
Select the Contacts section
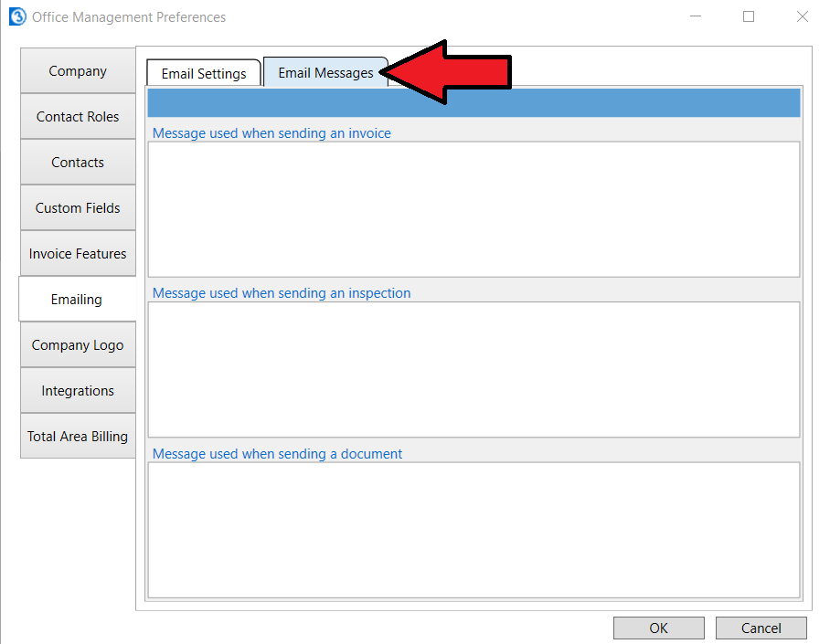pos(78,162)
